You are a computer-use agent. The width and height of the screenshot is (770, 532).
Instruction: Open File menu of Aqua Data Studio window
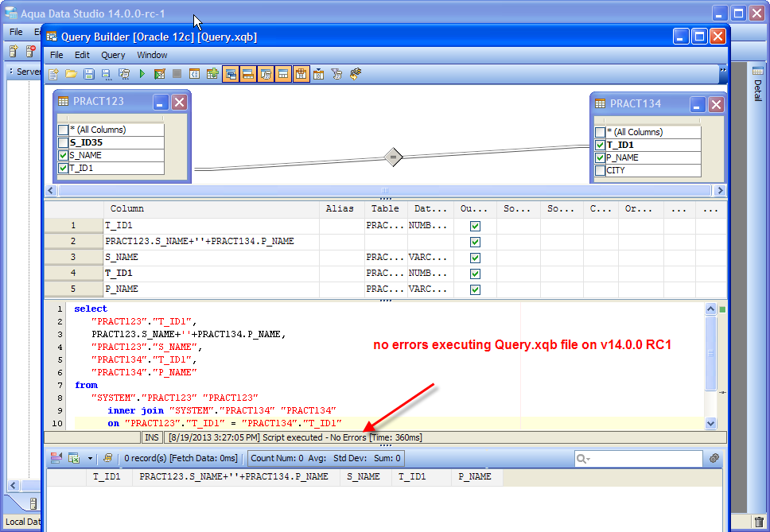coord(16,32)
